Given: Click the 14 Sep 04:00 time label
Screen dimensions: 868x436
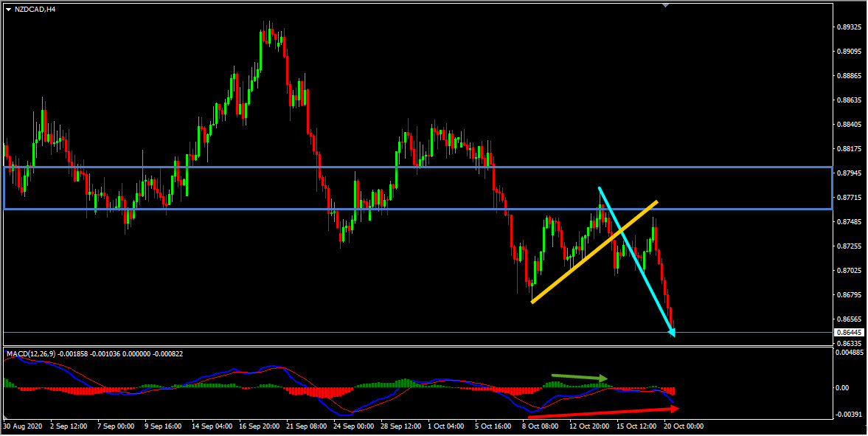Looking at the screenshot, I should [212, 427].
